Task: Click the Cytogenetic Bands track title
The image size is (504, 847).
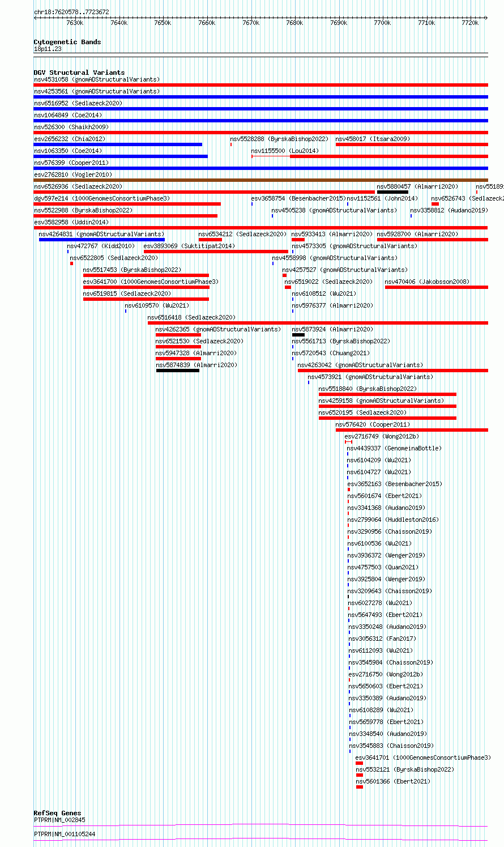Action: (67, 42)
